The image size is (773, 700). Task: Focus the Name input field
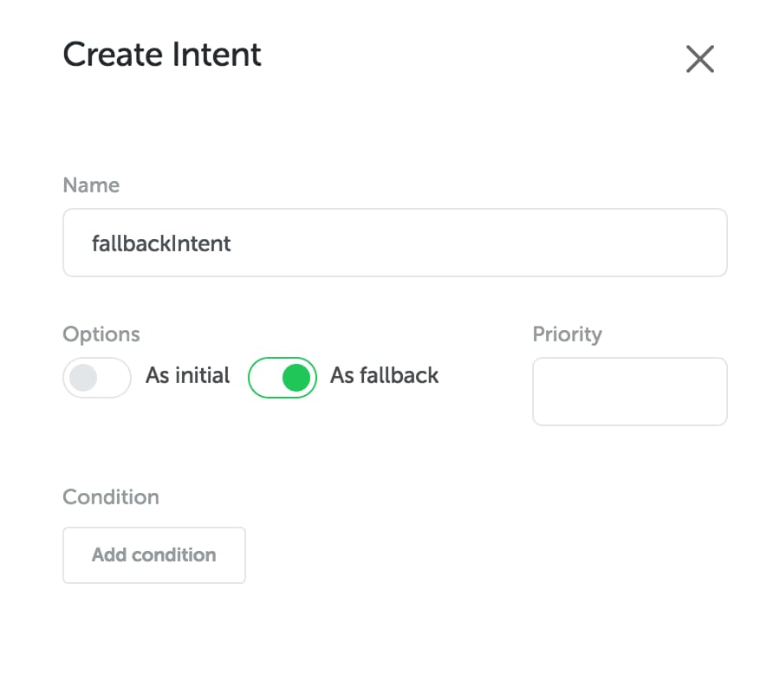point(395,243)
